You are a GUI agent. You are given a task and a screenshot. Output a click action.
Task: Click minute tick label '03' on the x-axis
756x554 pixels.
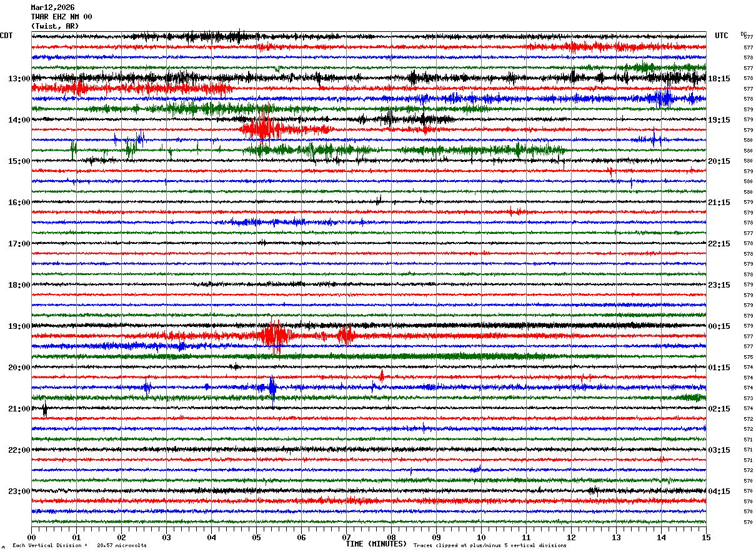pyautogui.click(x=166, y=537)
